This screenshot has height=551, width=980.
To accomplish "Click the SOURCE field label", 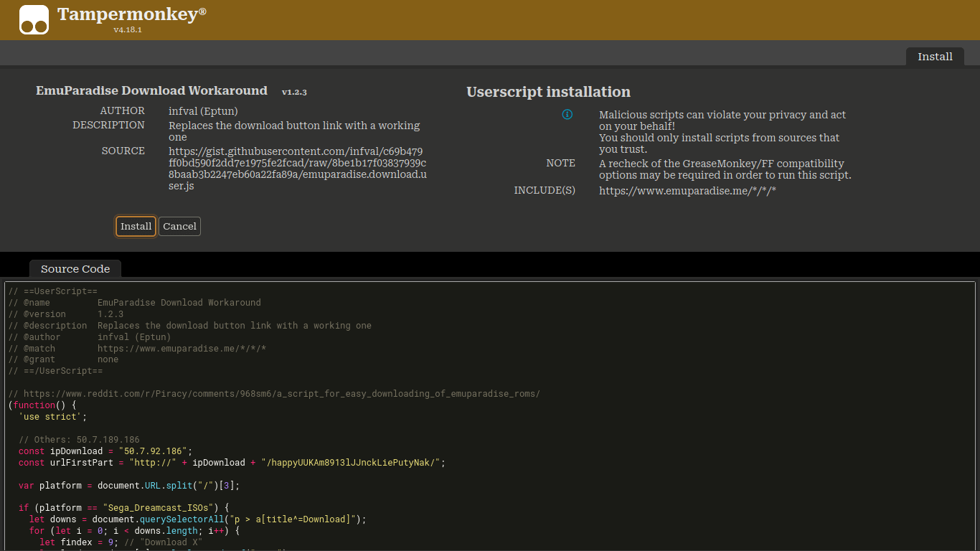I will tap(123, 151).
